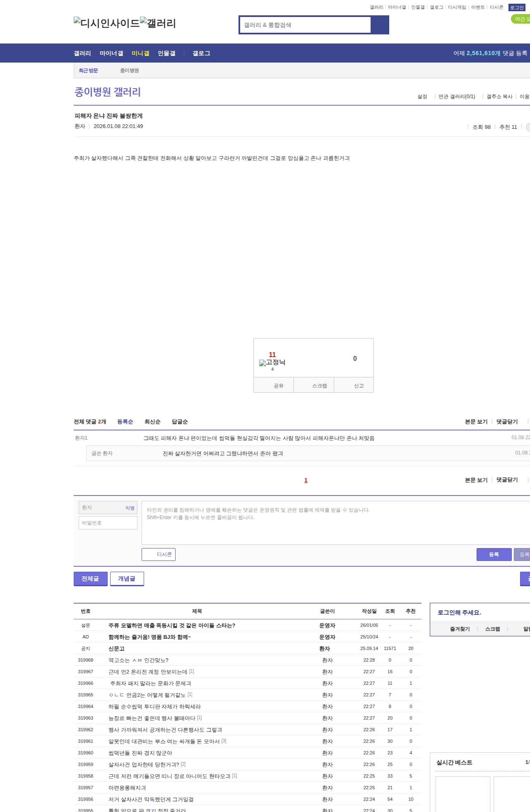Switch to the 개념글 tab
Image resolution: width=530 pixels, height=812 pixels.
127,579
